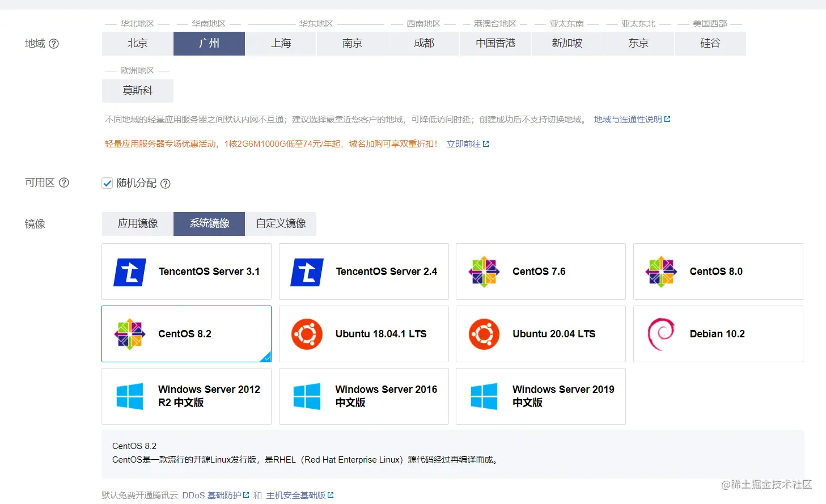Select the Debian 10.2 image name
The width and height of the screenshot is (826, 504).
pos(717,334)
